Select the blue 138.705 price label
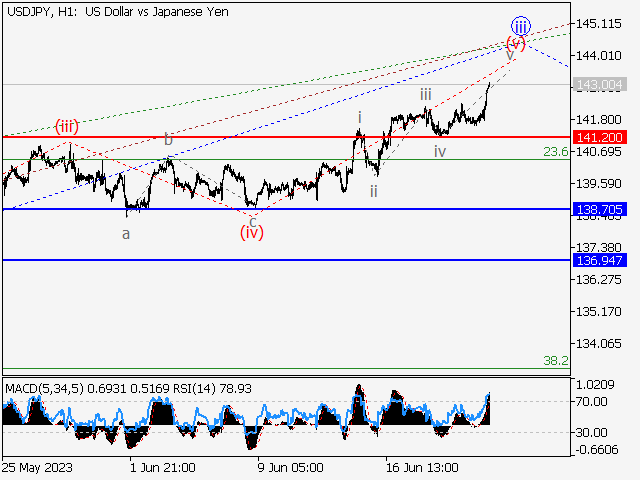Image resolution: width=640 pixels, height=480 pixels. [600, 209]
